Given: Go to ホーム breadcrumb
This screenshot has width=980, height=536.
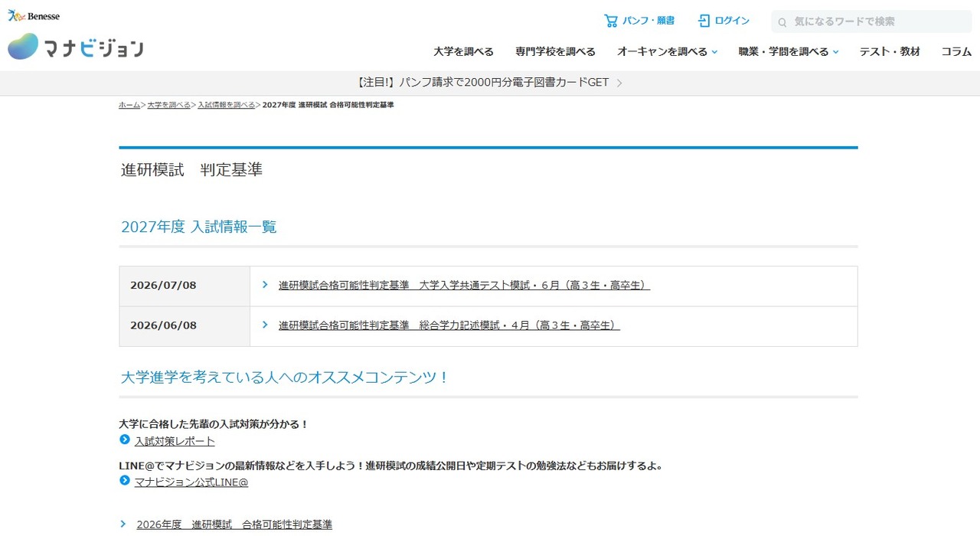Looking at the screenshot, I should click(129, 105).
